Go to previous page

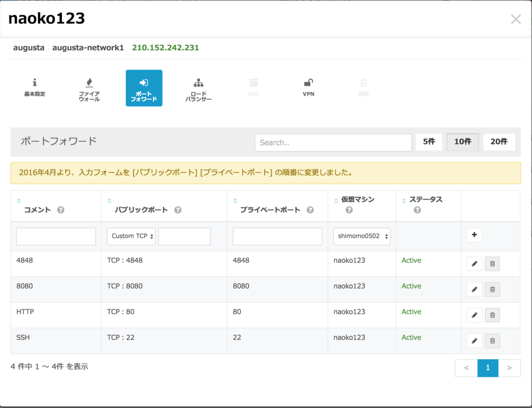click(467, 368)
